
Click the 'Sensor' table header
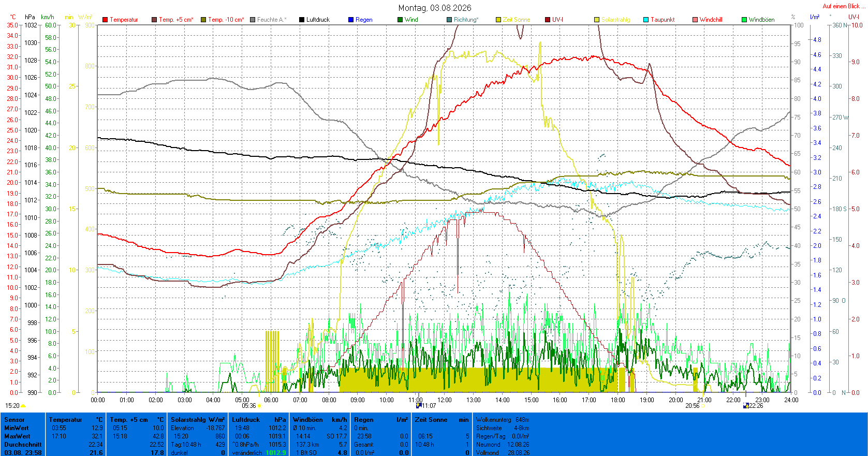click(14, 420)
